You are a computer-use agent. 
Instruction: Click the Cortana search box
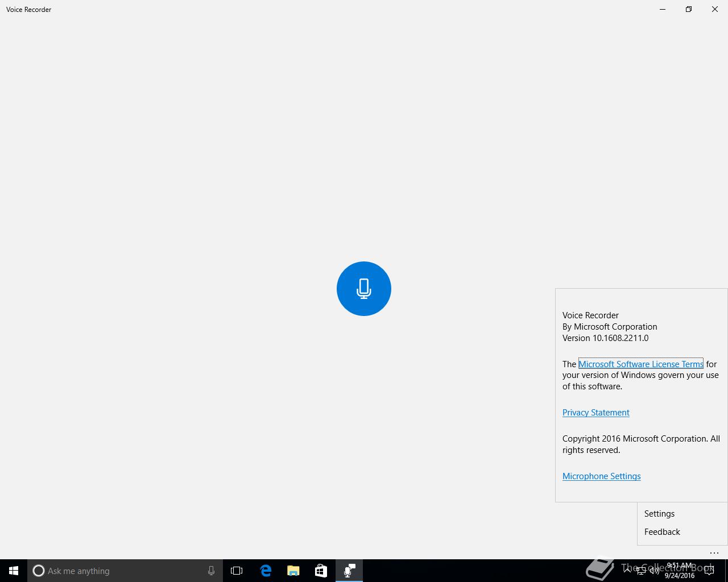124,571
